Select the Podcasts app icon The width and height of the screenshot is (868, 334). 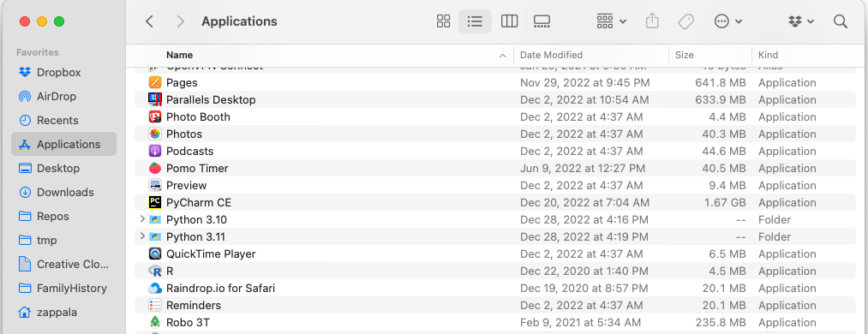click(155, 151)
